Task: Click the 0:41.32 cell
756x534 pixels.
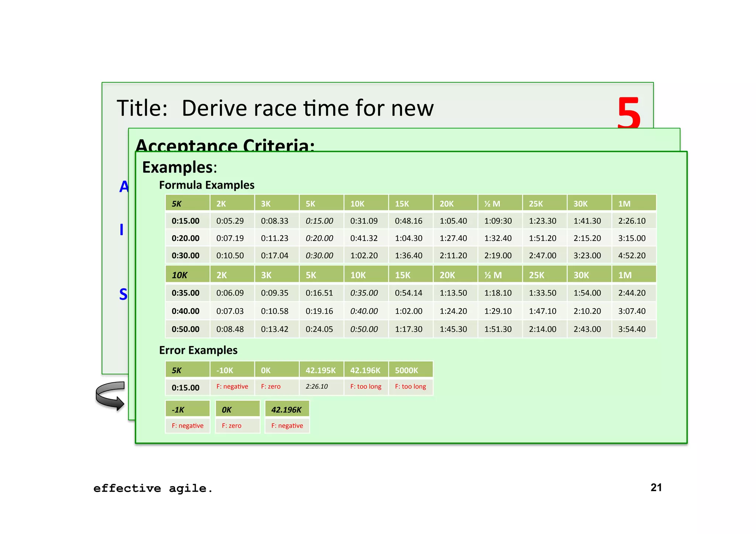Action: pos(366,238)
